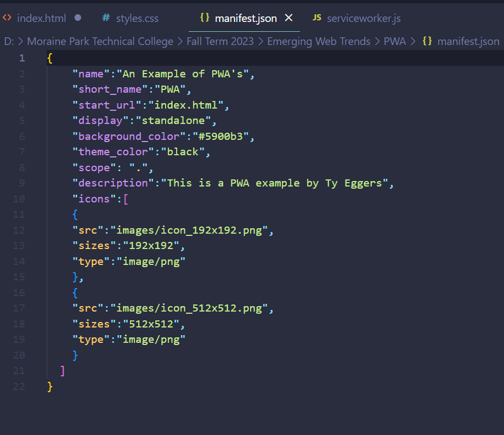504x435 pixels.
Task: Click the JSON braces icon on manifest.json tab
Action: click(x=205, y=18)
